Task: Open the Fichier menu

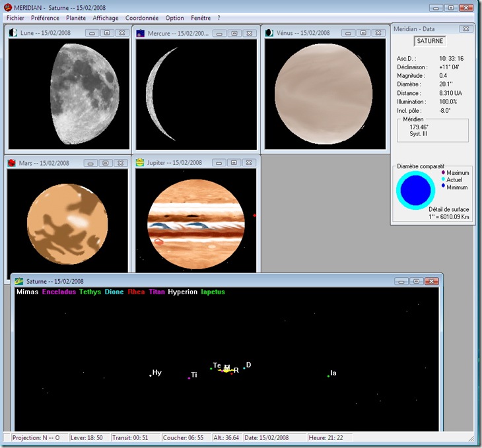Action: (x=15, y=18)
